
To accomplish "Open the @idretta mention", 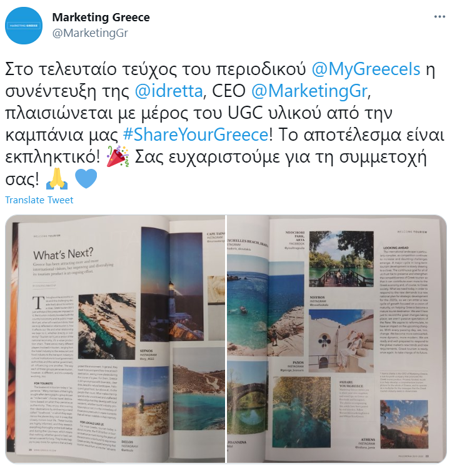I will click(169, 91).
